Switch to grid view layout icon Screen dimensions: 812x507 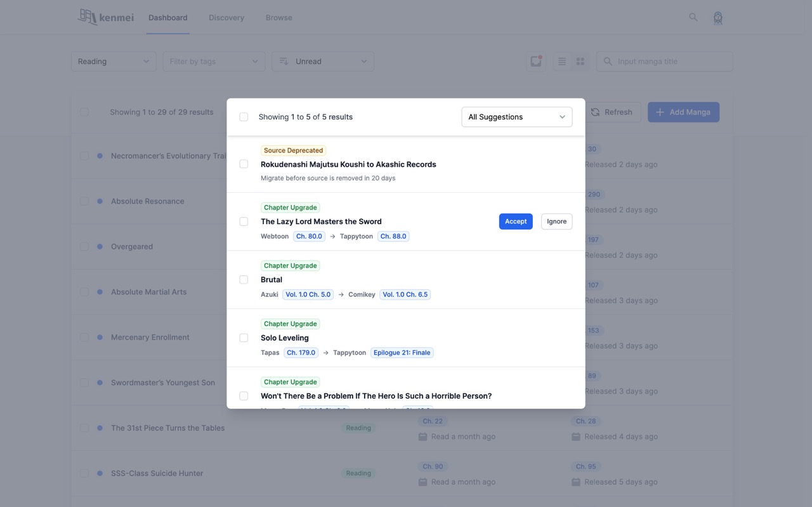(x=580, y=62)
